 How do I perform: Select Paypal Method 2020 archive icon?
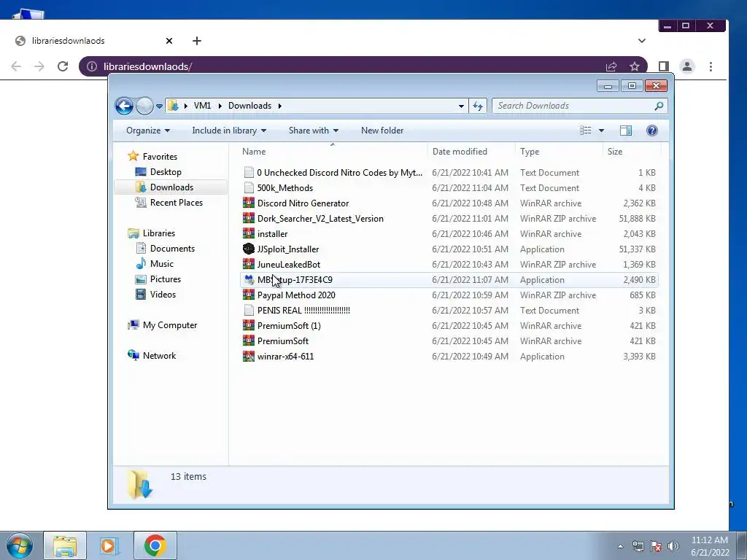pyautogui.click(x=249, y=295)
